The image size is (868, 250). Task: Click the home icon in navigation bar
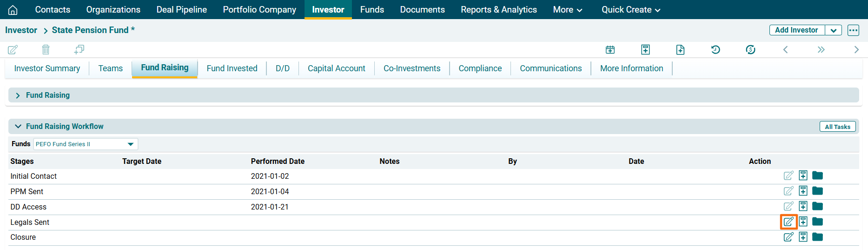click(x=13, y=10)
